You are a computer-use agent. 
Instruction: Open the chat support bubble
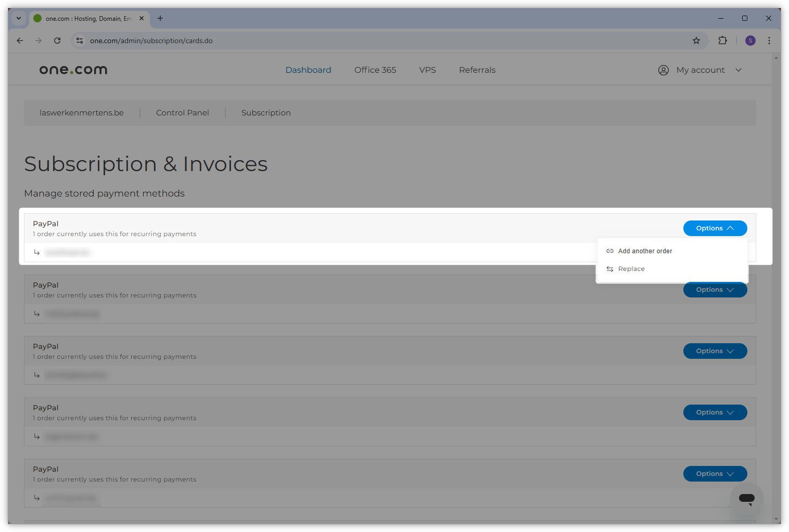pyautogui.click(x=747, y=499)
